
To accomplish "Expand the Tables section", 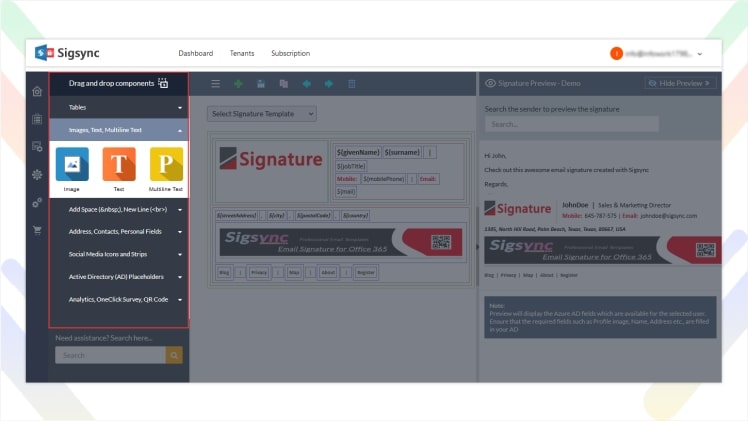I will click(x=119, y=107).
